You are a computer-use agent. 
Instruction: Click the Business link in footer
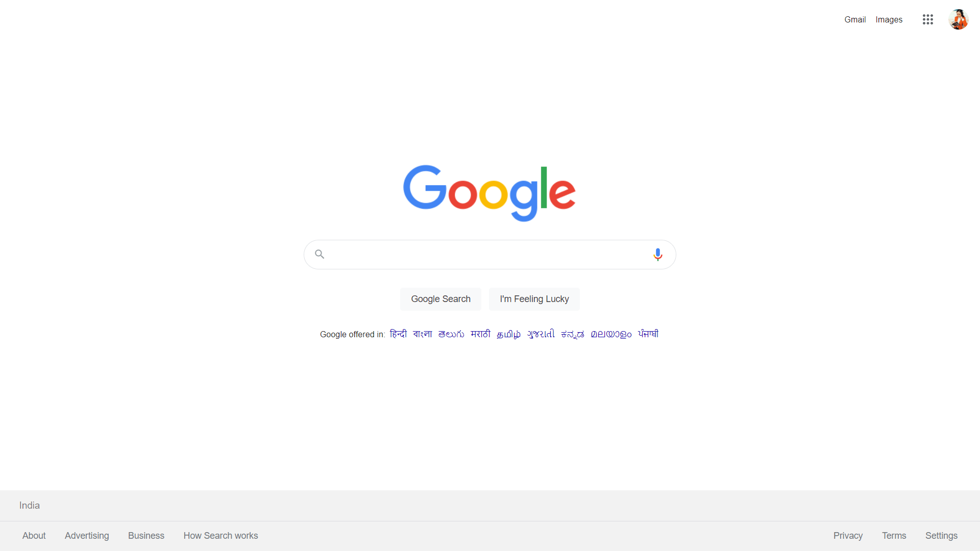pyautogui.click(x=146, y=536)
